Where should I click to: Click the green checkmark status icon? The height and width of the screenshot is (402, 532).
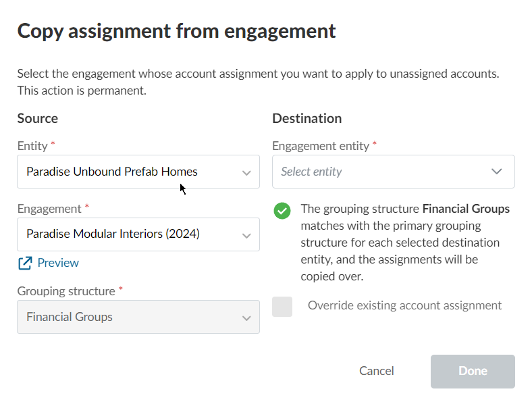click(282, 211)
